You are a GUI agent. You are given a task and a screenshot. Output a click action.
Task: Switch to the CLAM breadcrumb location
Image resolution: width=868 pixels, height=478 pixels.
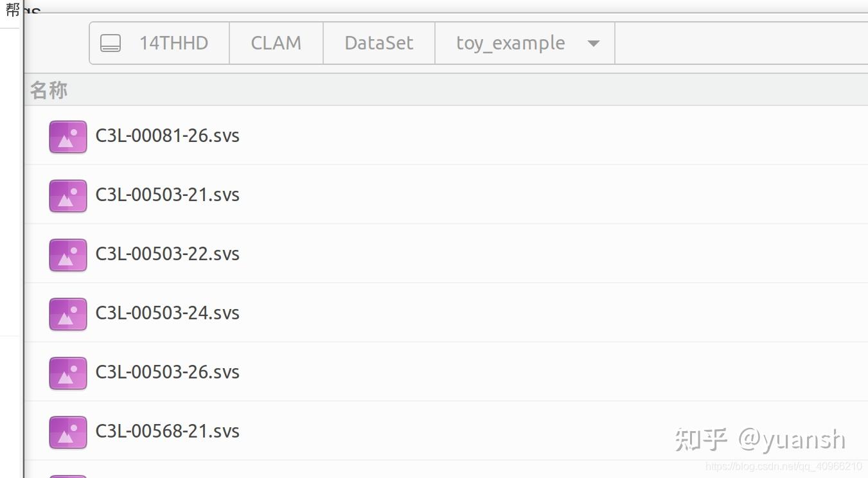click(276, 43)
